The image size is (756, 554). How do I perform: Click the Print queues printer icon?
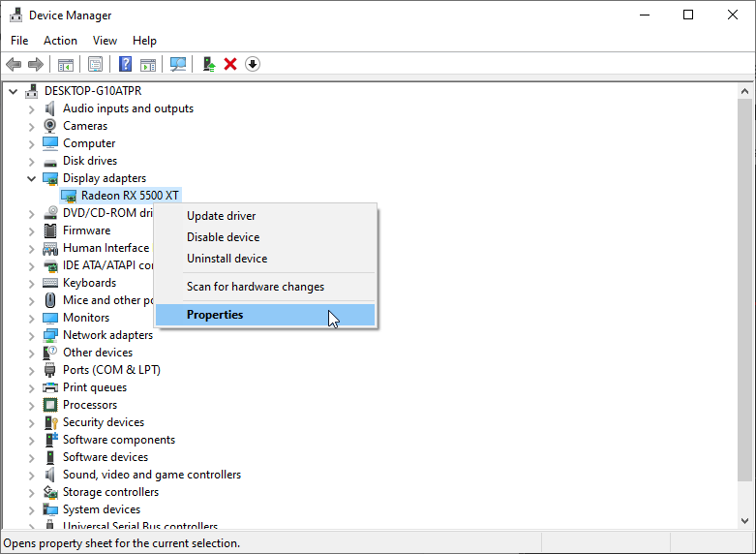50,387
